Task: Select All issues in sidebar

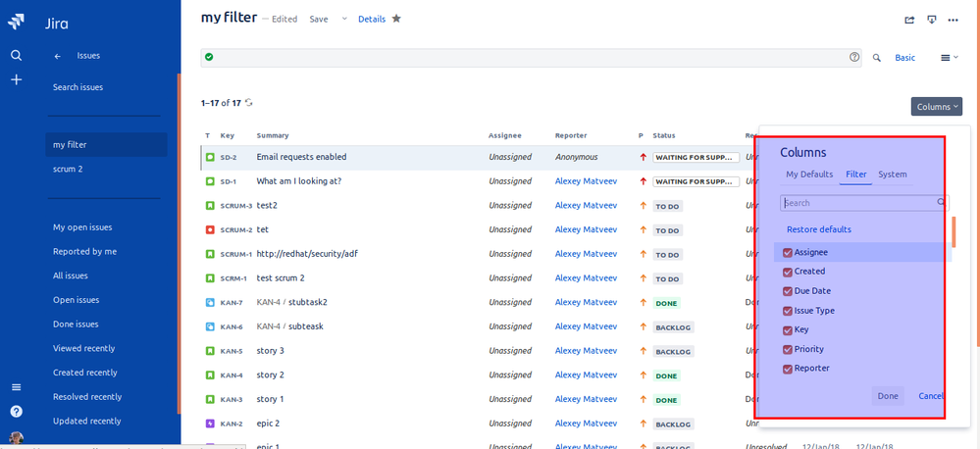Action: [70, 275]
